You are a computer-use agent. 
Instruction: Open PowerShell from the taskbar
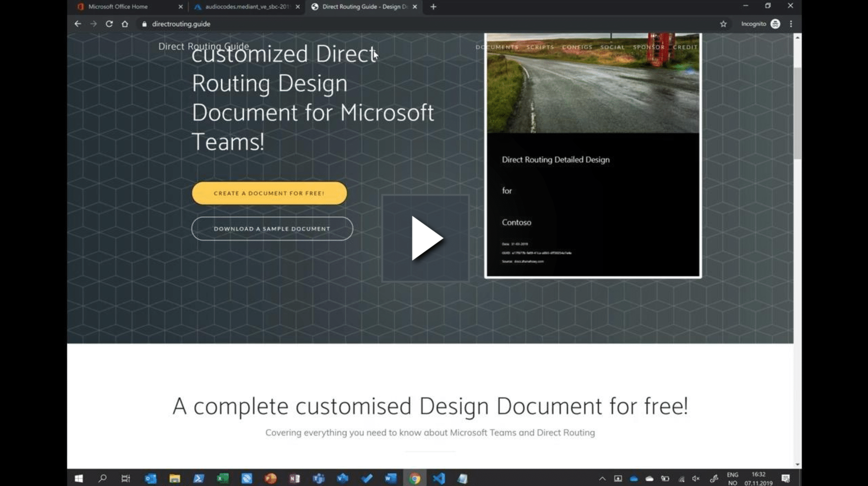198,478
